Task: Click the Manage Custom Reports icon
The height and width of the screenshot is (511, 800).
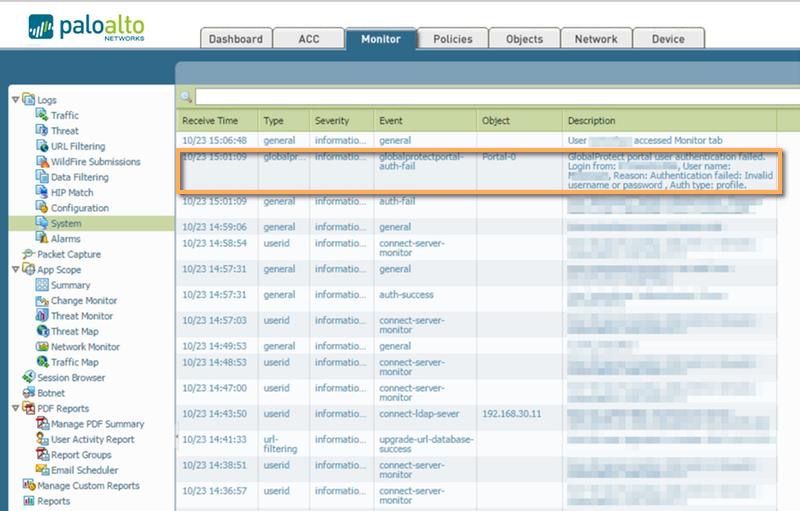Action: tap(28, 485)
